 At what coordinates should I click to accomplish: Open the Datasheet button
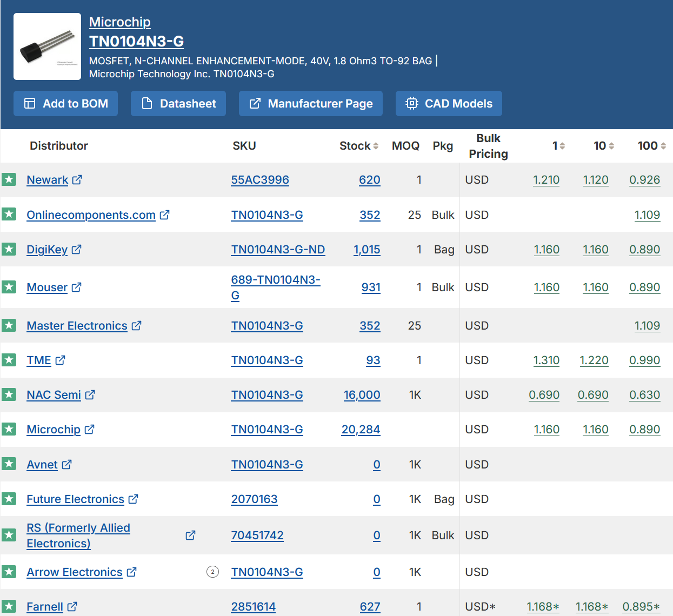(178, 103)
